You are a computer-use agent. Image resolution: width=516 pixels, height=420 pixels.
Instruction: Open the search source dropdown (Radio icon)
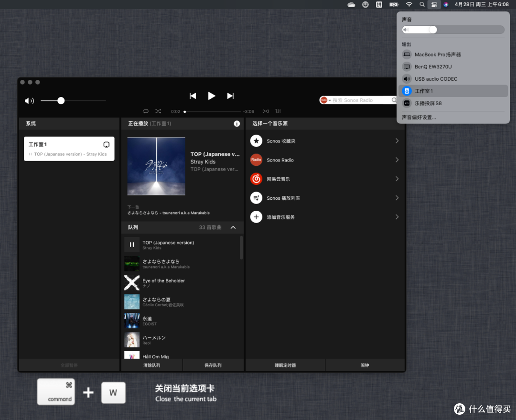pos(325,100)
